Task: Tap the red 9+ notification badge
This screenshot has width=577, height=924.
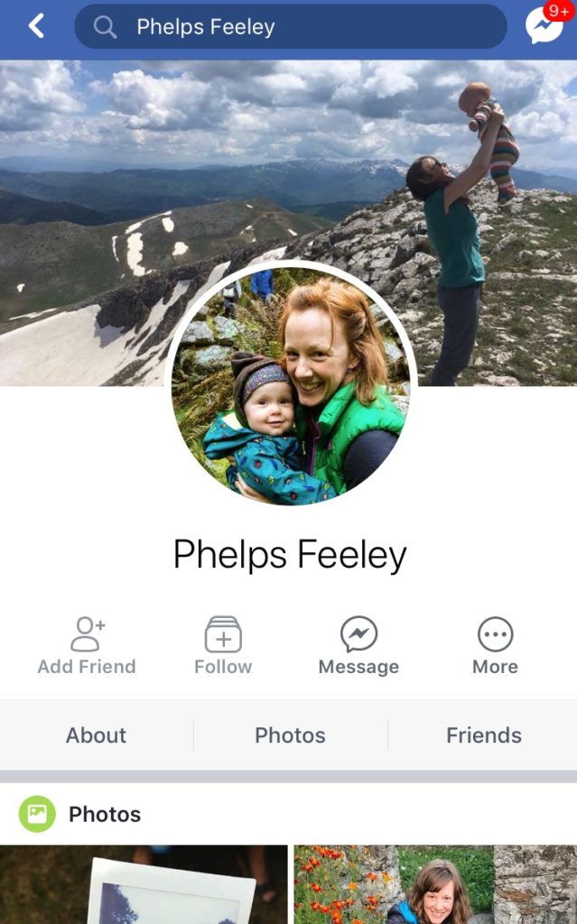Action: coord(558,11)
